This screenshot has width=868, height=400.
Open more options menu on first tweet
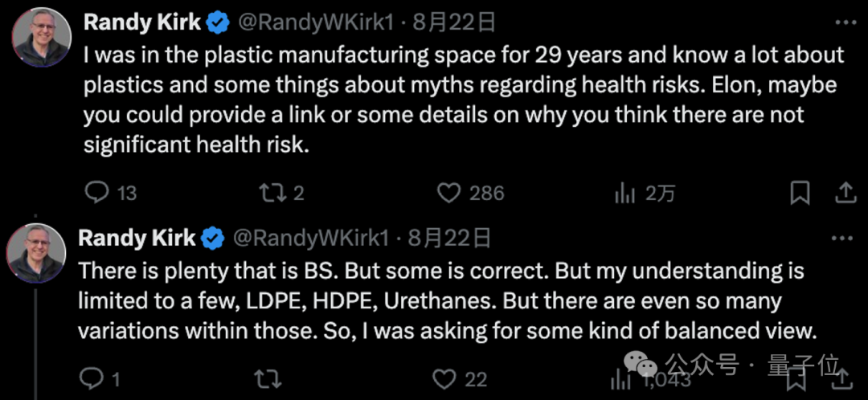click(845, 22)
